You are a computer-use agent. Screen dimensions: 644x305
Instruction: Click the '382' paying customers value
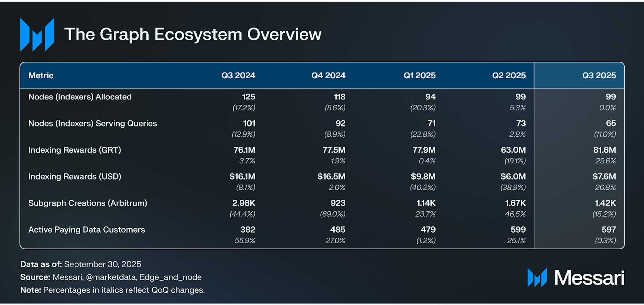(248, 230)
